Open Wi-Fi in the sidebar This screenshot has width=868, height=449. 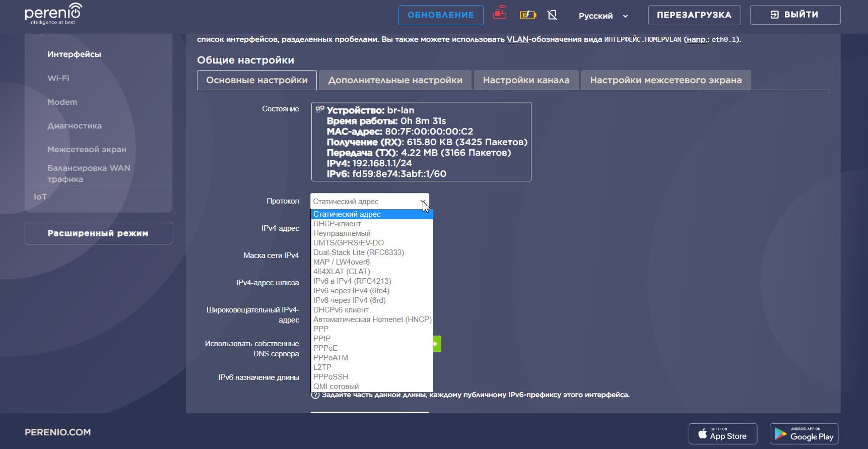(x=58, y=78)
